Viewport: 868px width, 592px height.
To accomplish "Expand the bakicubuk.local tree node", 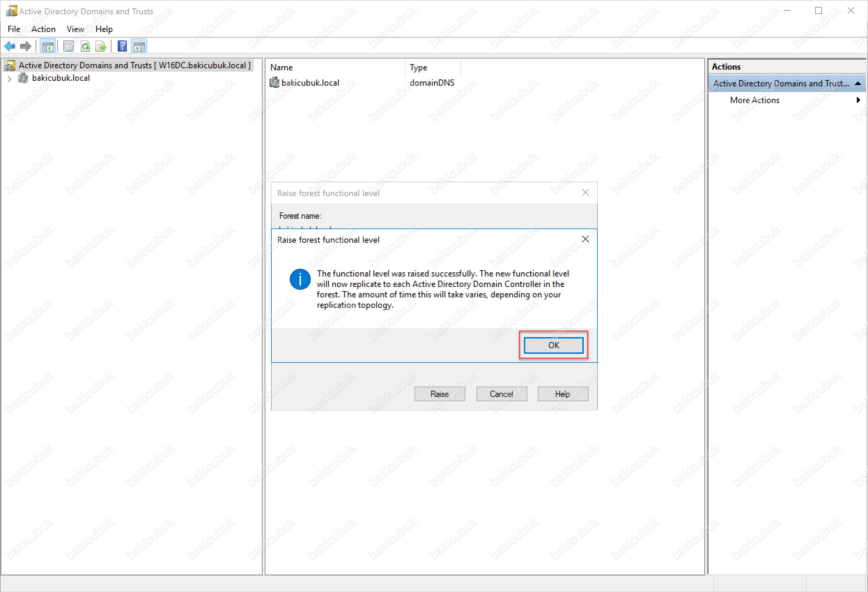I will (x=9, y=78).
